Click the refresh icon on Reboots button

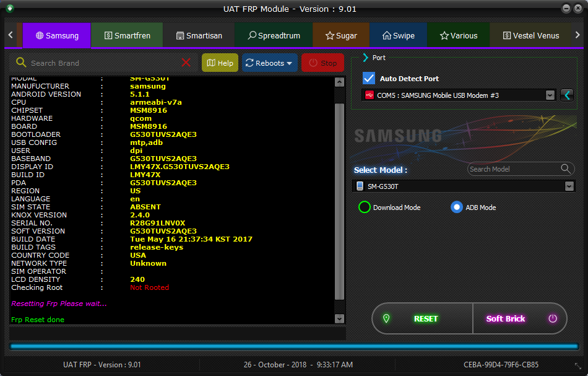tap(249, 63)
